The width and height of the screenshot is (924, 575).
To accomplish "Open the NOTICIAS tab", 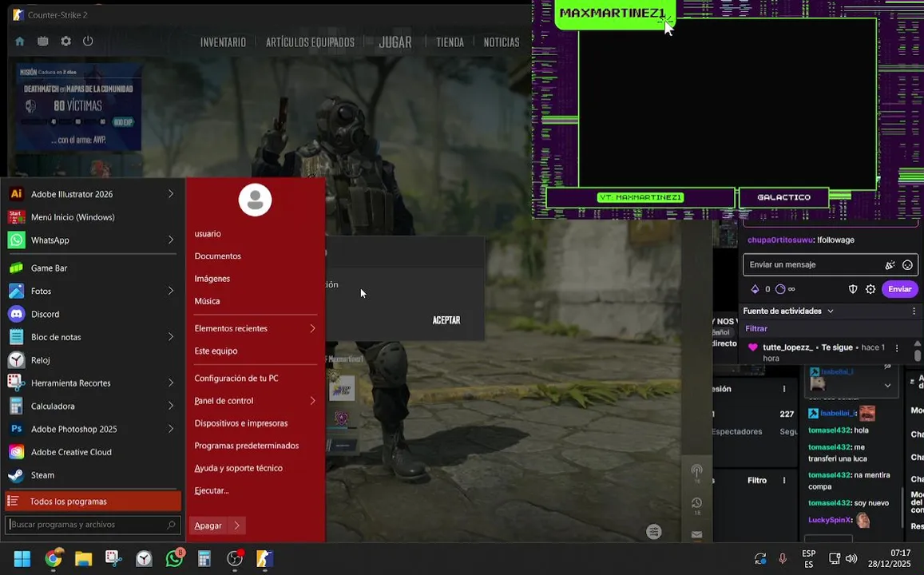I will (502, 42).
